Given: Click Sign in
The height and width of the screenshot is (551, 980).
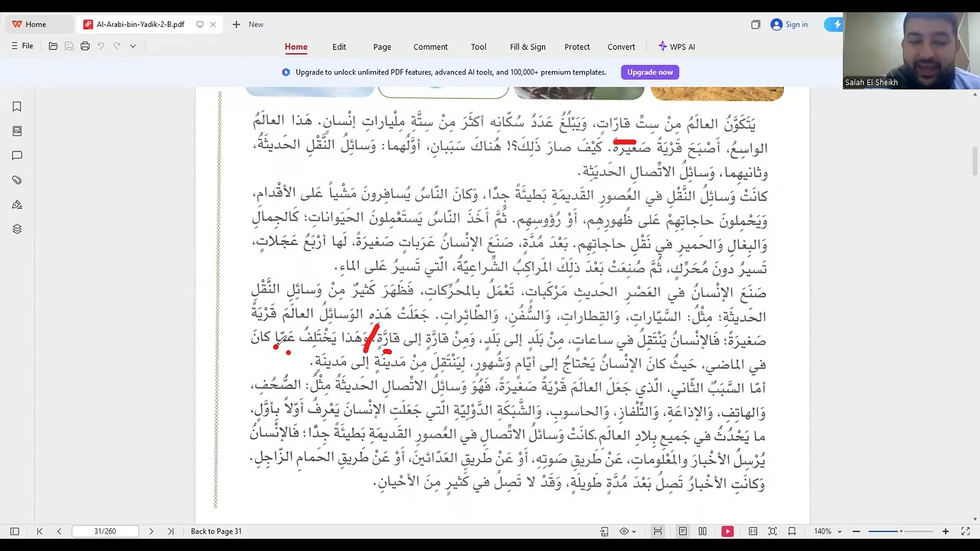Looking at the screenshot, I should (x=789, y=24).
